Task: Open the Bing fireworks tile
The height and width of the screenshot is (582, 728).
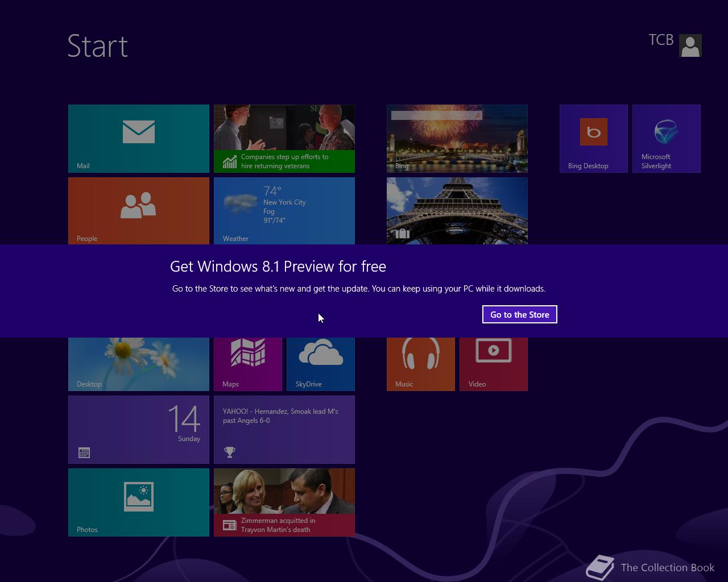Action: pos(457,139)
